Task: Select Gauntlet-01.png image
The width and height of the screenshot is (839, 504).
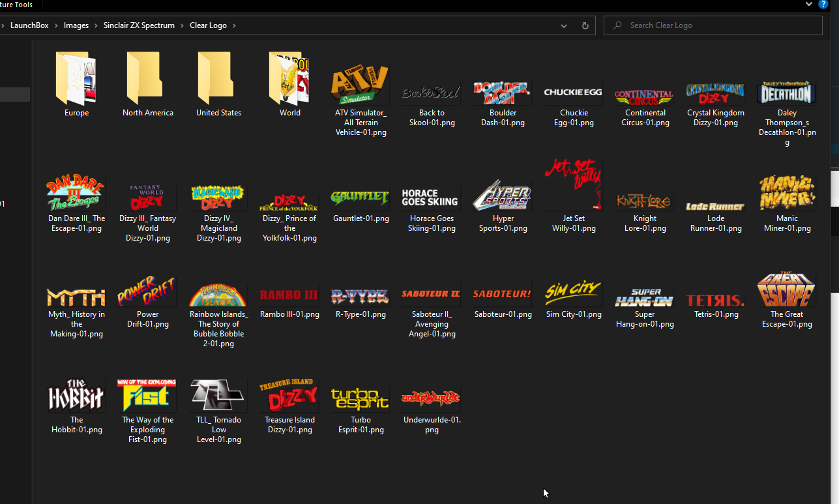Action: coord(361,205)
